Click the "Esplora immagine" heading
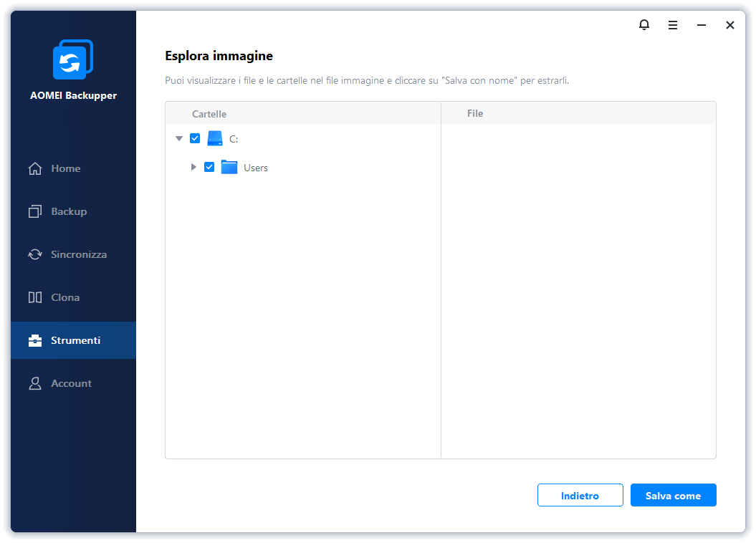The height and width of the screenshot is (543, 756). pyautogui.click(x=219, y=56)
